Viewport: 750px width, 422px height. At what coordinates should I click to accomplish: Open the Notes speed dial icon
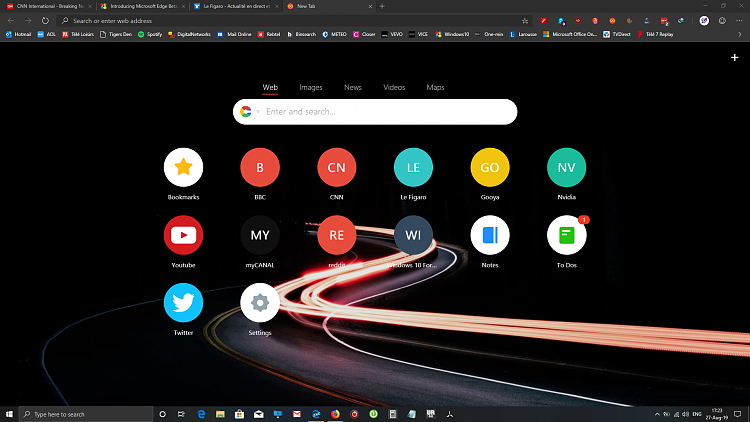coord(490,235)
